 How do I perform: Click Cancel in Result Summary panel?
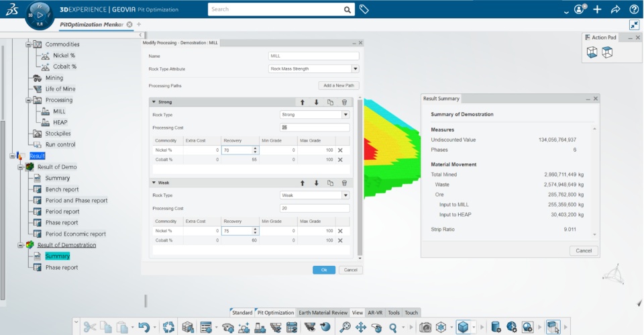click(x=584, y=250)
